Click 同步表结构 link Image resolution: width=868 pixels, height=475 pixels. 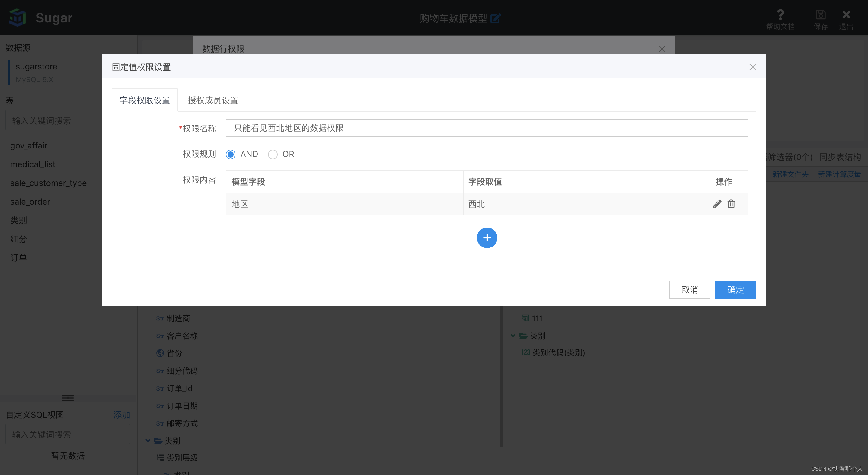coord(840,157)
